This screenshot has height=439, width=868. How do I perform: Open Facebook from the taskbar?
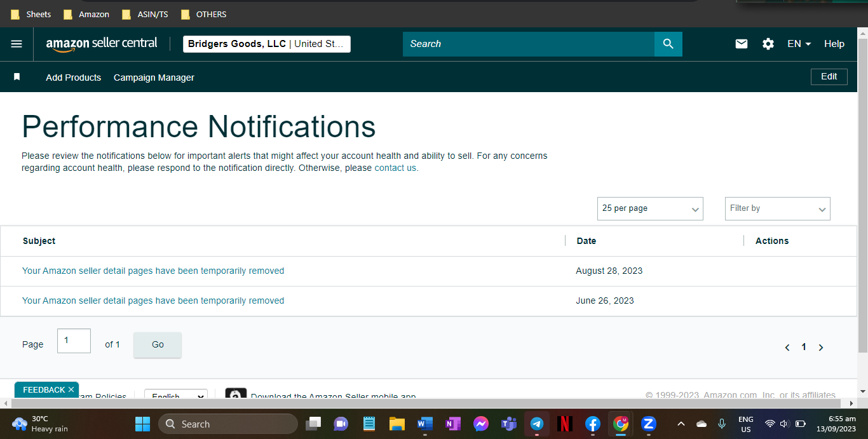click(593, 424)
